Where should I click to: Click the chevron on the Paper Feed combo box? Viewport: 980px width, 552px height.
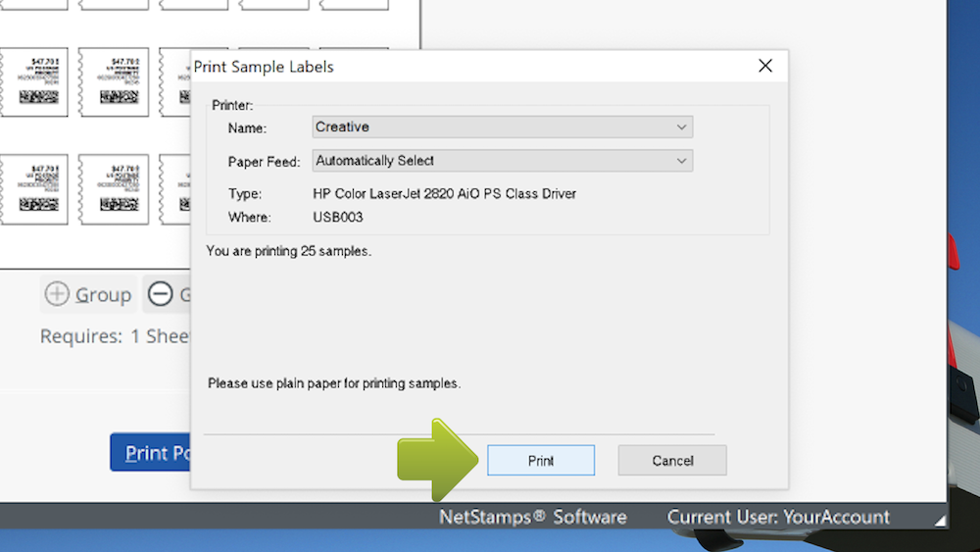(x=681, y=161)
